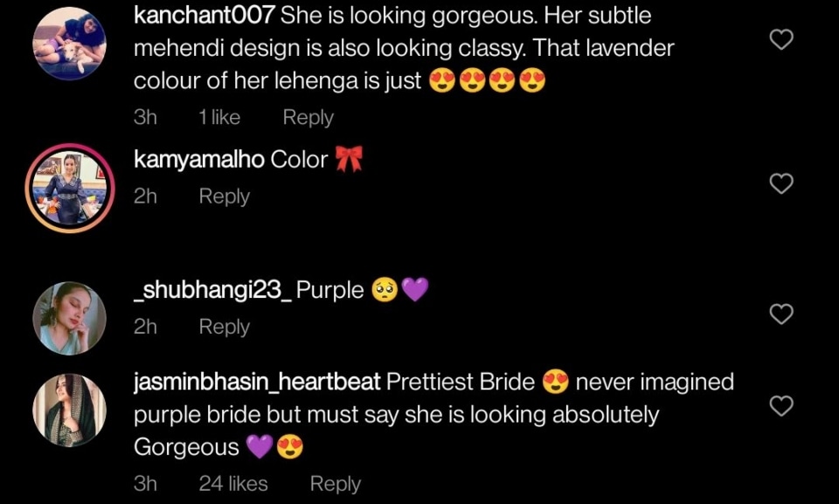Reply to jasminbhasin_heartbeat's comment

pos(336,484)
